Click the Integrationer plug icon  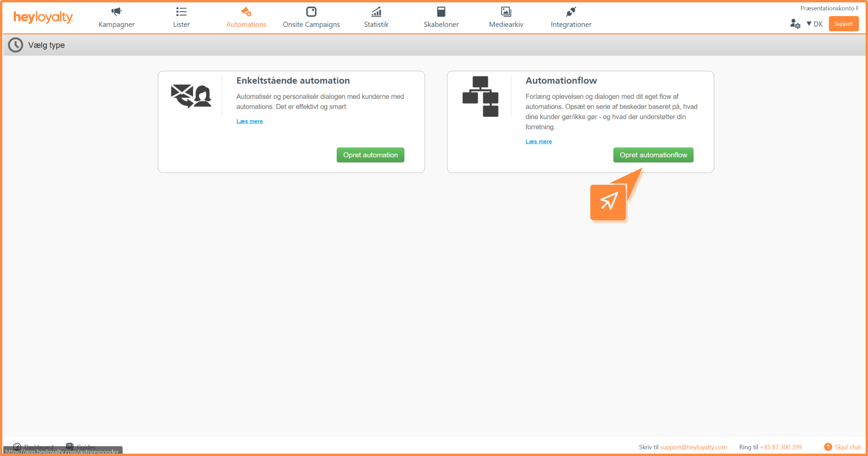pos(571,12)
